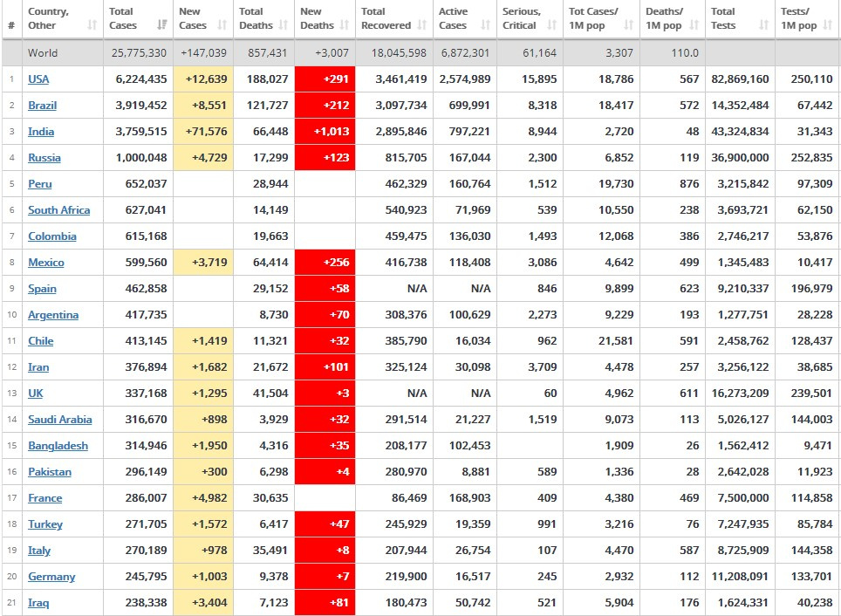Click India new cases +71,576 cell
Viewport: 841px width, 616px height.
(x=203, y=132)
